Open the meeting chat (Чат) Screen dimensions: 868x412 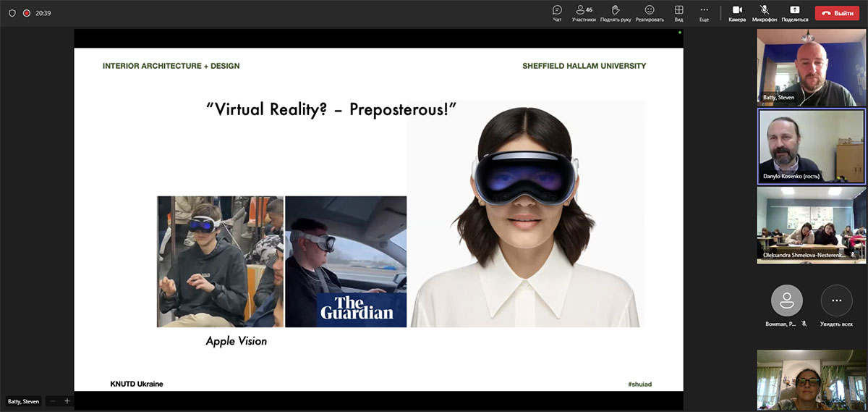pyautogui.click(x=557, y=13)
